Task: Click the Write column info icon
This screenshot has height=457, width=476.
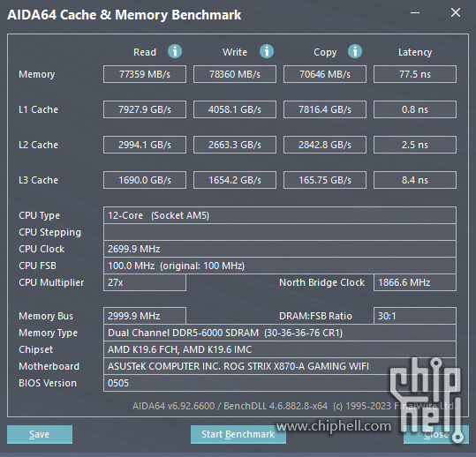Action: point(267,51)
